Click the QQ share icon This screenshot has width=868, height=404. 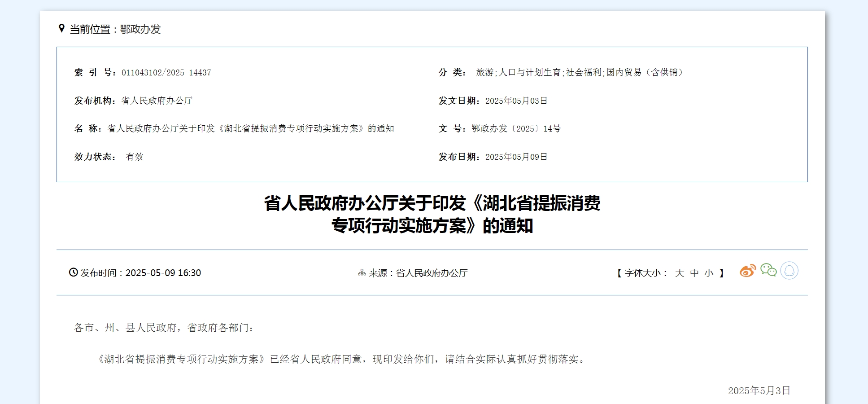pyautogui.click(x=789, y=271)
